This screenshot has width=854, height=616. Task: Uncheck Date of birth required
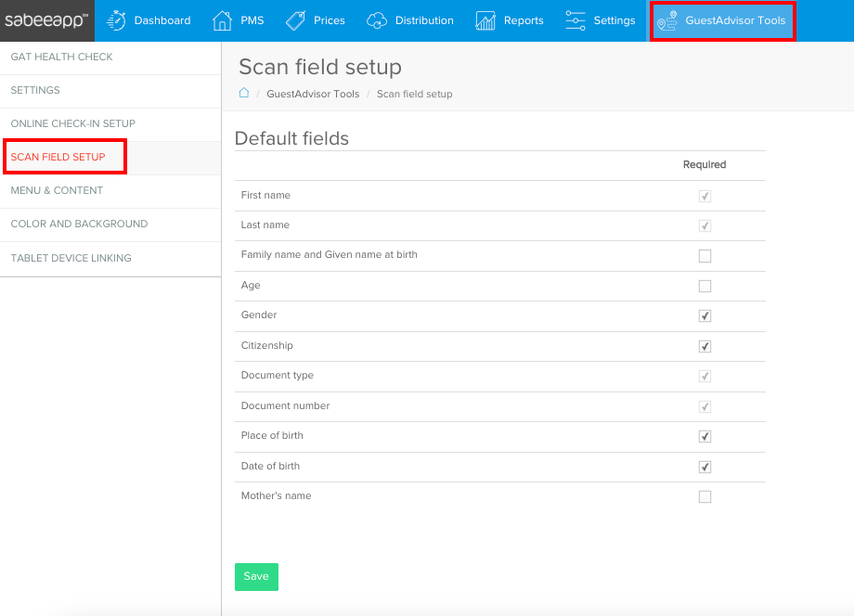pos(705,467)
